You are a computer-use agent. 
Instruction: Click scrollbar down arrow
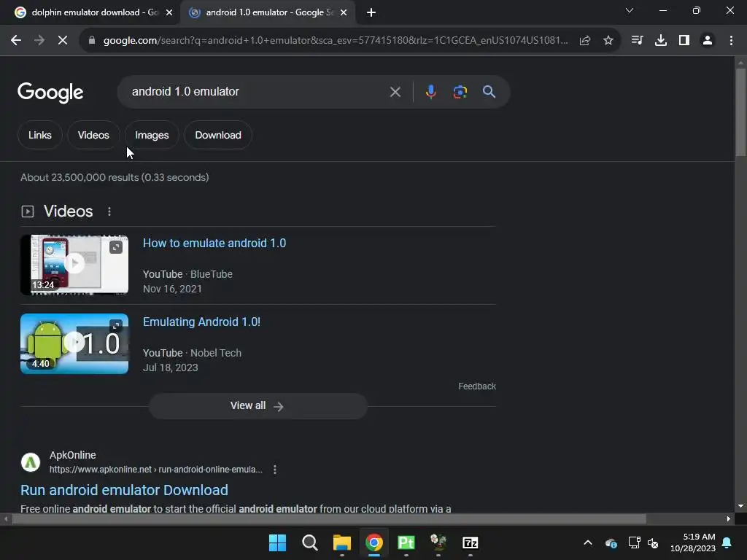click(740, 506)
